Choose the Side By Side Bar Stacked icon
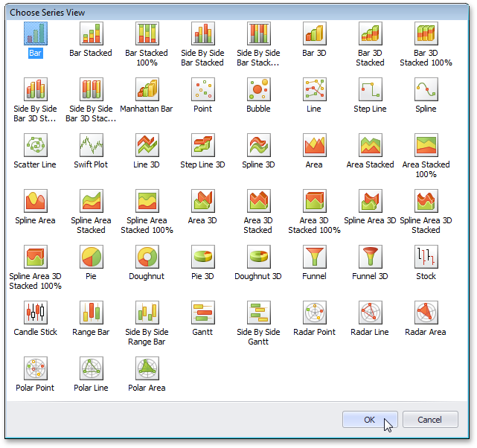This screenshot has width=477, height=448. click(203, 33)
